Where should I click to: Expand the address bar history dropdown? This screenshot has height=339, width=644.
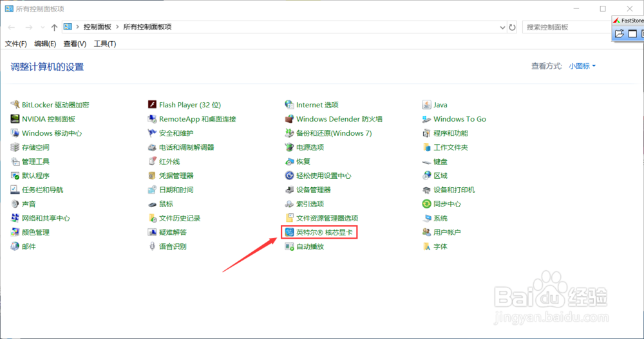coord(502,28)
